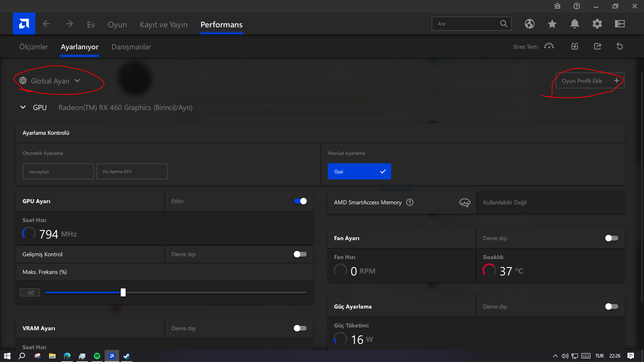Select the Ayarlanıyor sub-tab
This screenshot has height=362, width=644.
coord(80,47)
